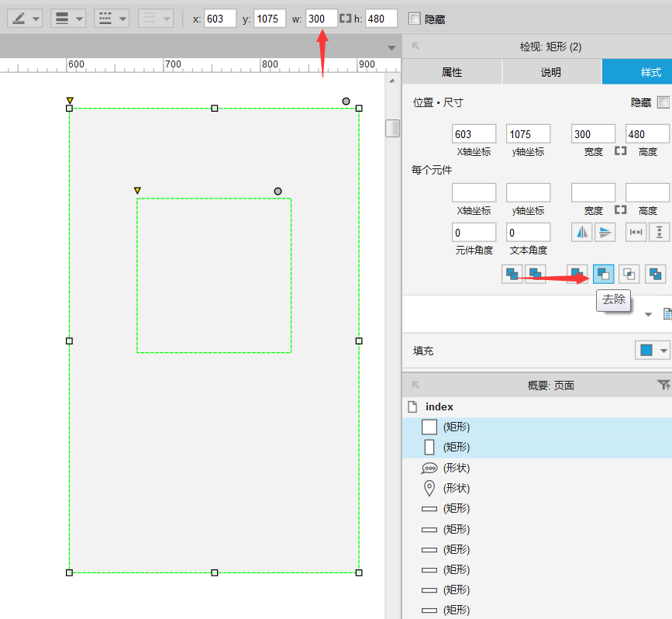Viewport: 672px width, 619px height.
Task: Click the style document icon above 填充
Action: click(667, 314)
